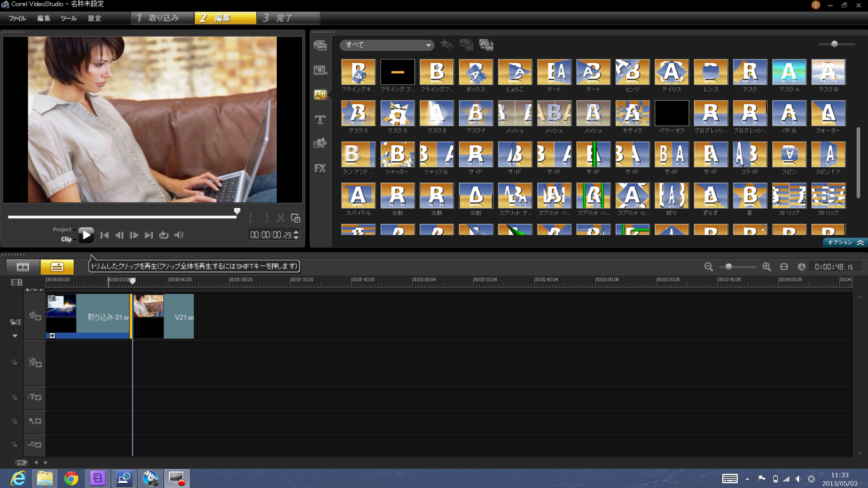Expand track manager down-arrow on timeline left
868x488 pixels.
point(15,335)
